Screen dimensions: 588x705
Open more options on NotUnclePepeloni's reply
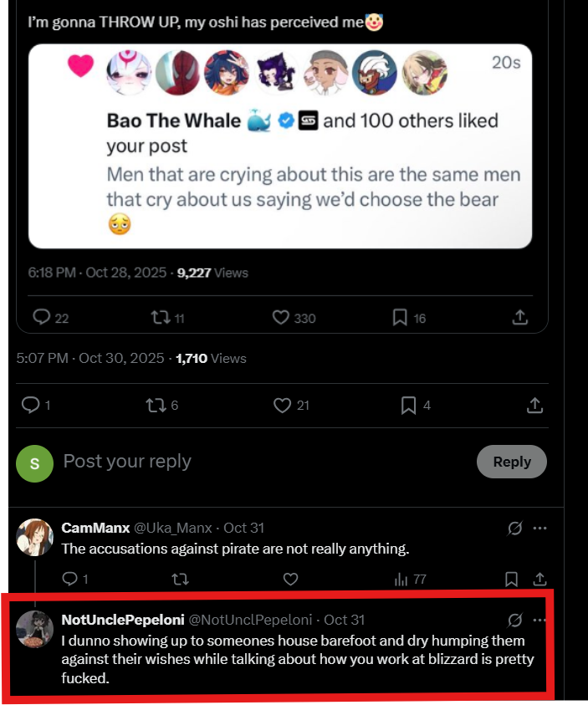coord(540,620)
